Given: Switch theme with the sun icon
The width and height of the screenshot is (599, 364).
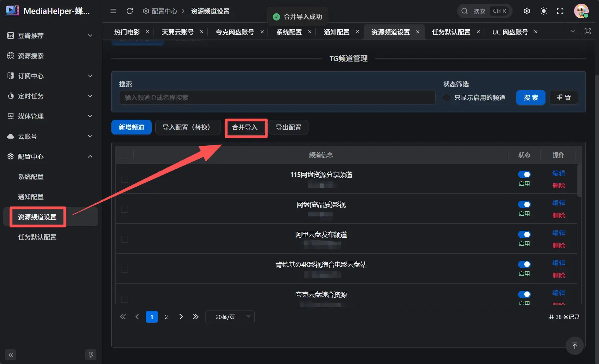Looking at the screenshot, I should click(544, 11).
